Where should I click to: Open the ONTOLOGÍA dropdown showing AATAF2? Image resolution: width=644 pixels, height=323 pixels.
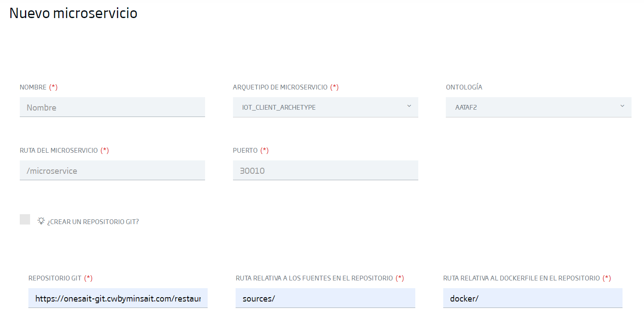[x=538, y=107]
